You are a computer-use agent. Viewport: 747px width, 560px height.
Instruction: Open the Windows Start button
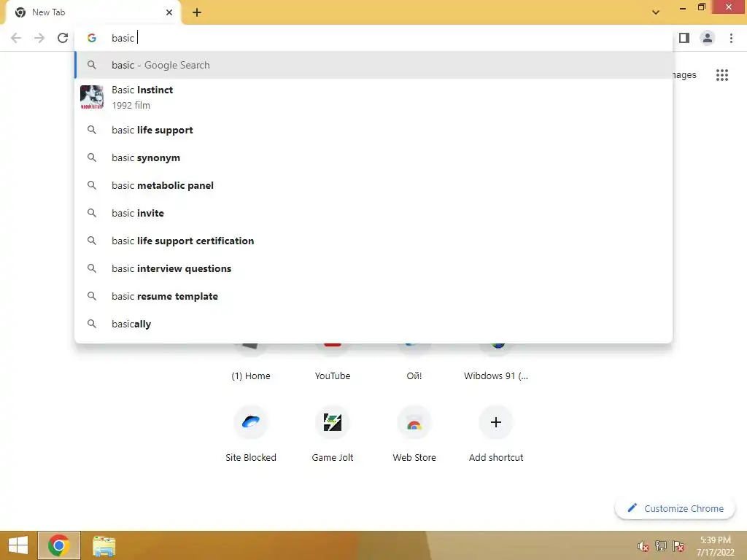pyautogui.click(x=18, y=545)
